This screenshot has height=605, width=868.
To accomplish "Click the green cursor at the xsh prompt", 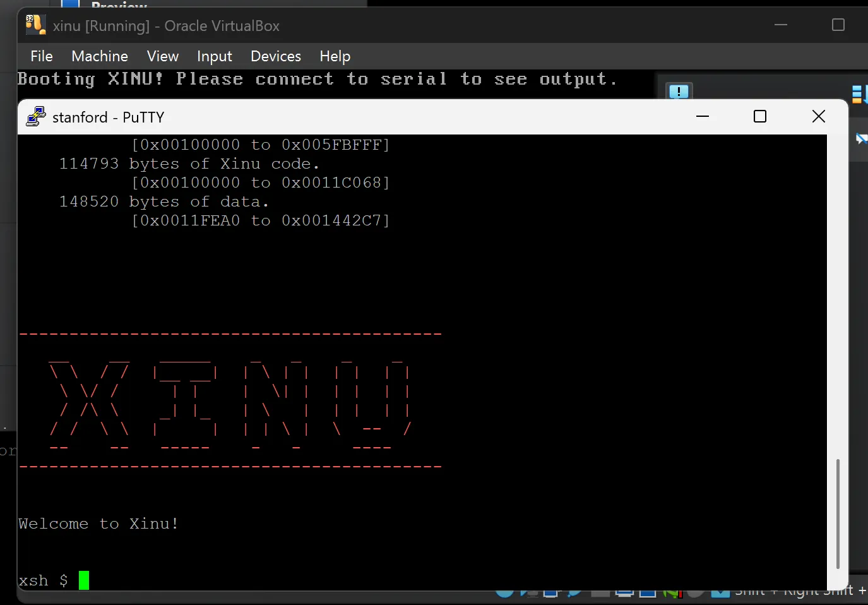I will point(83,580).
